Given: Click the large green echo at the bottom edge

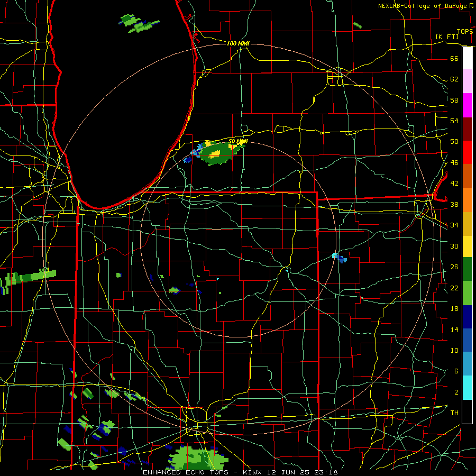Looking at the screenshot, I should click(199, 458).
